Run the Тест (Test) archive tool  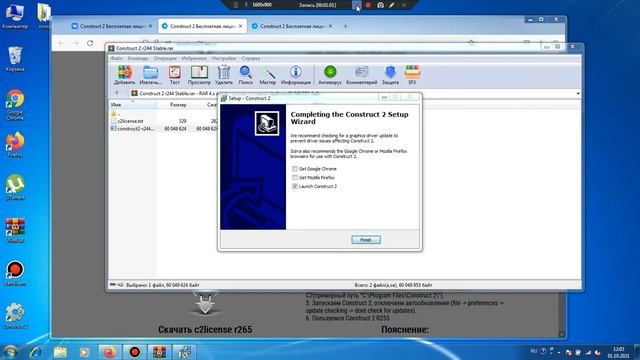coord(175,75)
